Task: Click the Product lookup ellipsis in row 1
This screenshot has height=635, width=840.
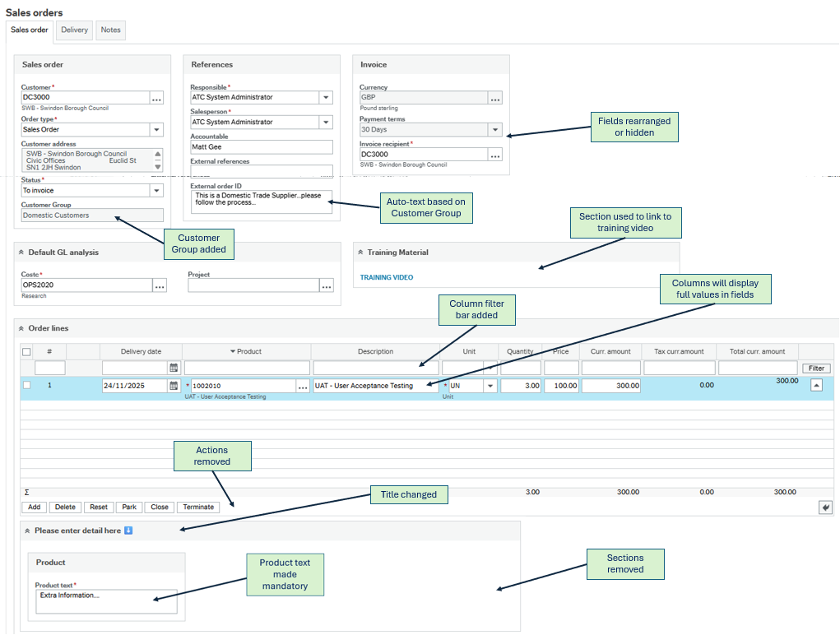Action: pos(303,386)
